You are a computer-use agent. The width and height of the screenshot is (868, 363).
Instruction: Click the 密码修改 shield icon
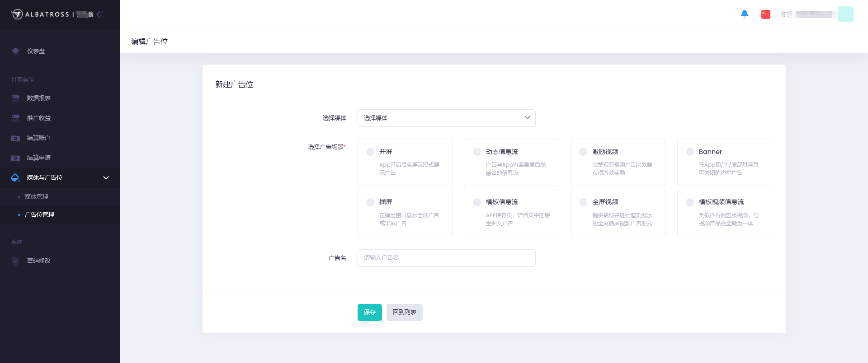pos(16,261)
